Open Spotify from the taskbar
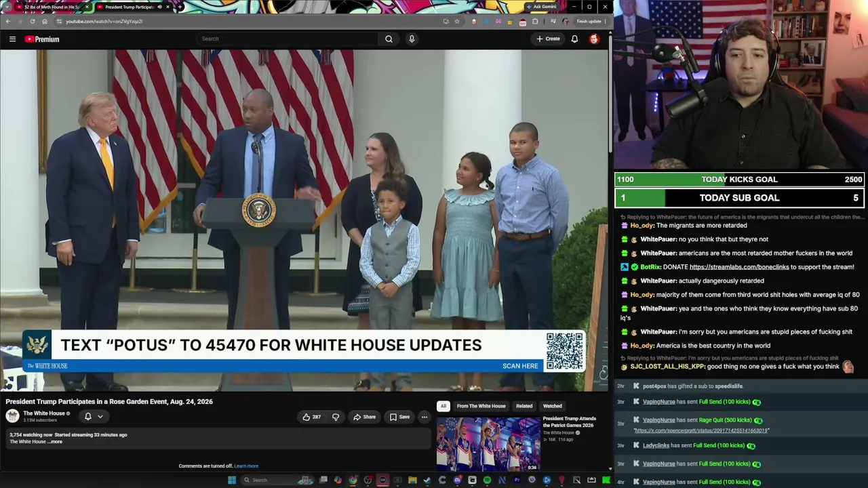 [487, 480]
